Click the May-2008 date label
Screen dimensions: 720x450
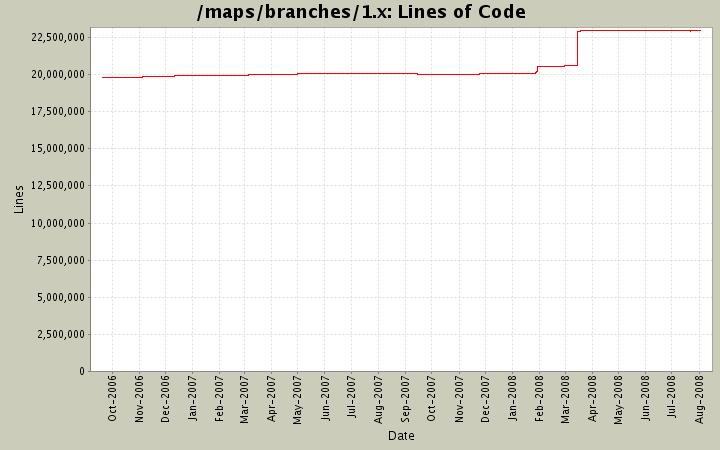(x=618, y=399)
